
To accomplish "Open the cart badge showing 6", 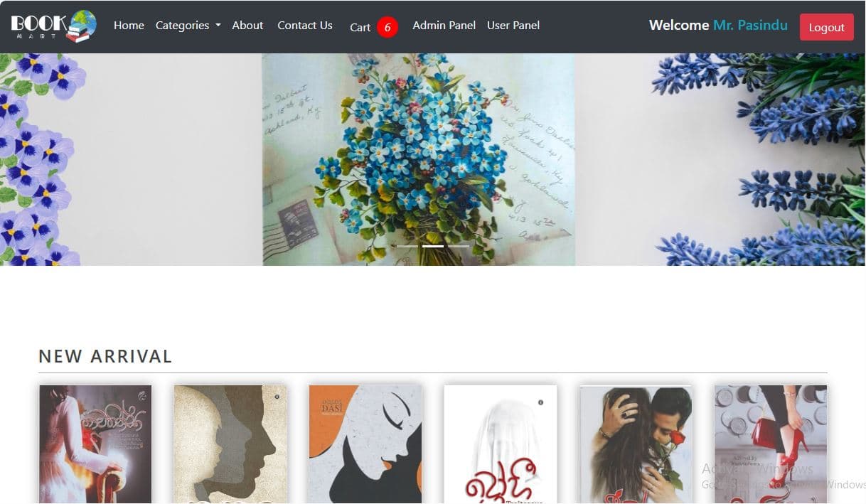I will [387, 27].
